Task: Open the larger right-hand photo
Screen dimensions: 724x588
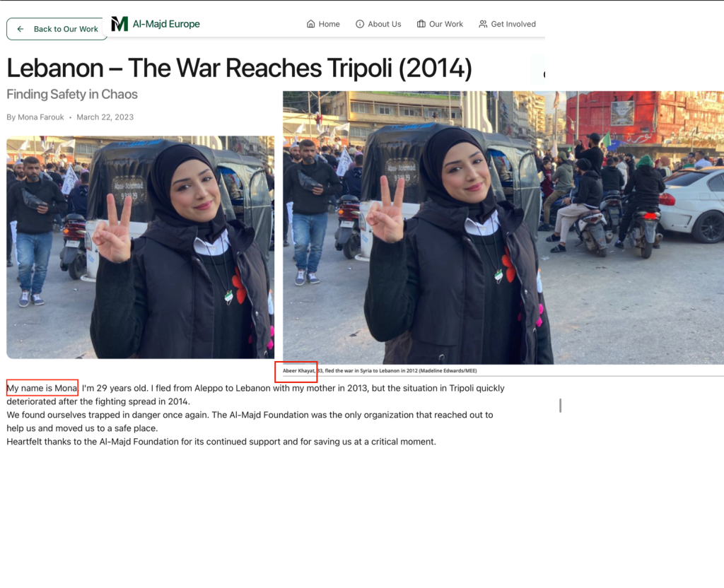Action: 503,227
